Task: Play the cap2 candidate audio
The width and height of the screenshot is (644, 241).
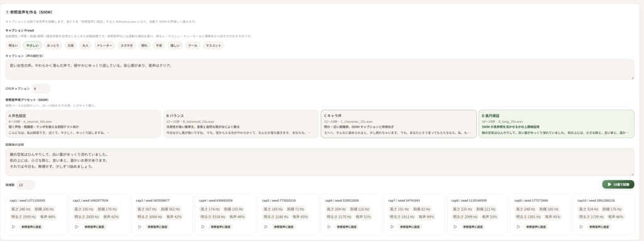Action: 76,227
